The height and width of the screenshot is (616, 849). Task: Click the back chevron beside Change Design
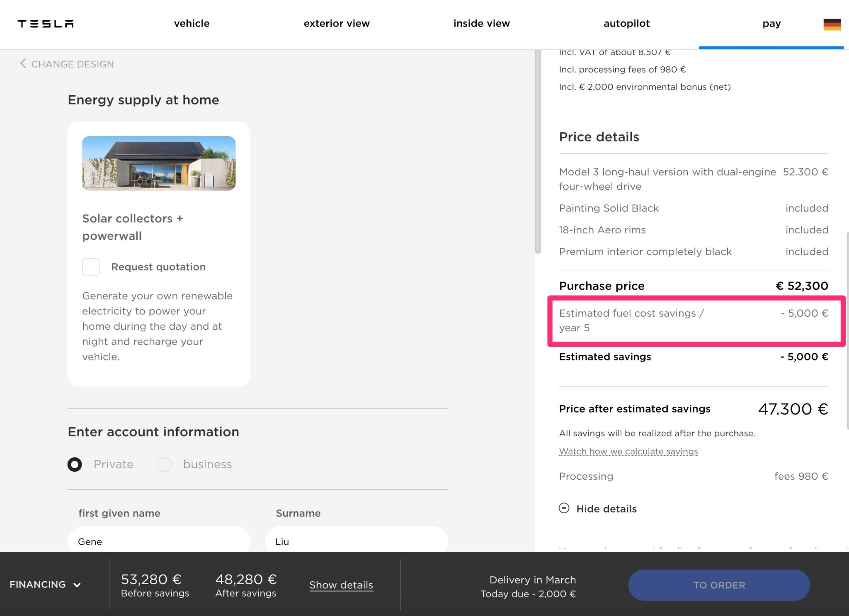click(x=23, y=63)
